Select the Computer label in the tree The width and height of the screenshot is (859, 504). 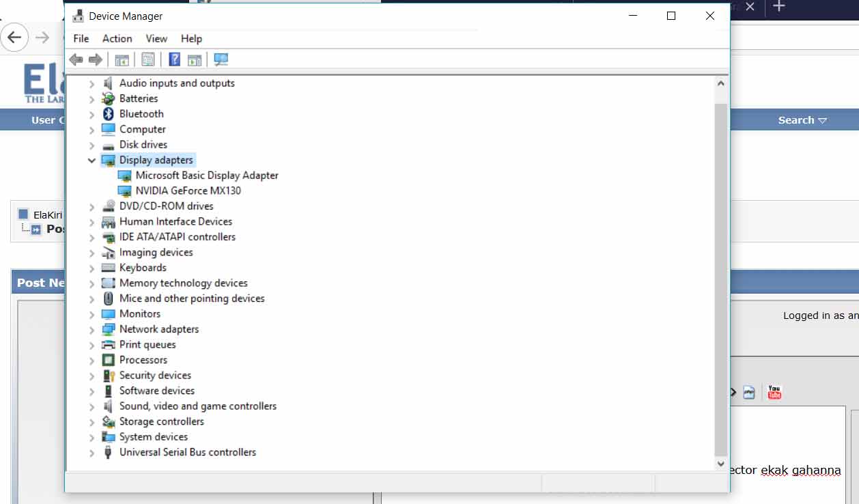point(143,129)
